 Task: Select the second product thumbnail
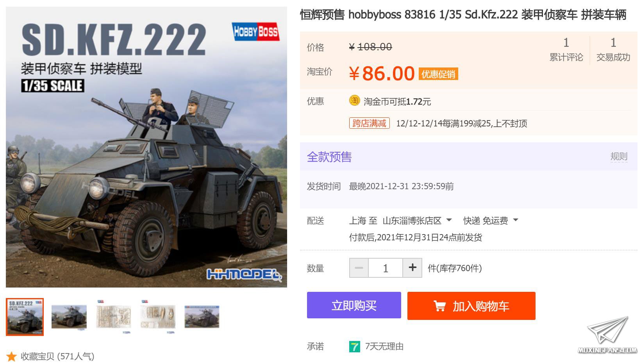click(x=69, y=317)
